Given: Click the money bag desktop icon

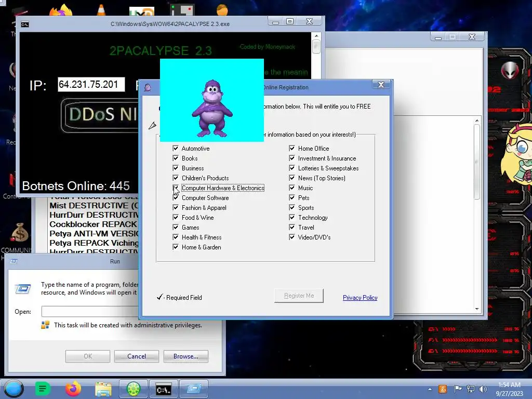Looking at the screenshot, I should (20, 232).
